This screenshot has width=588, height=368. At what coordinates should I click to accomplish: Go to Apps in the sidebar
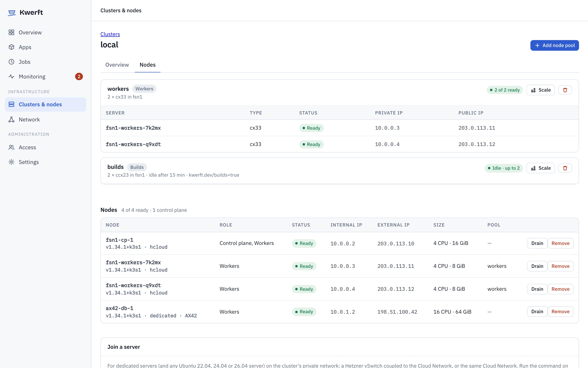tap(46, 47)
